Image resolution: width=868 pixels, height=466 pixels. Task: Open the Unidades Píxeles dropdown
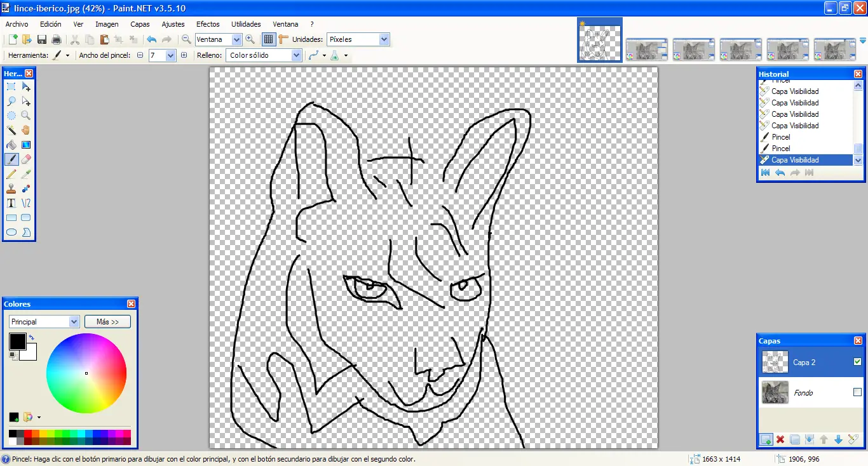384,39
